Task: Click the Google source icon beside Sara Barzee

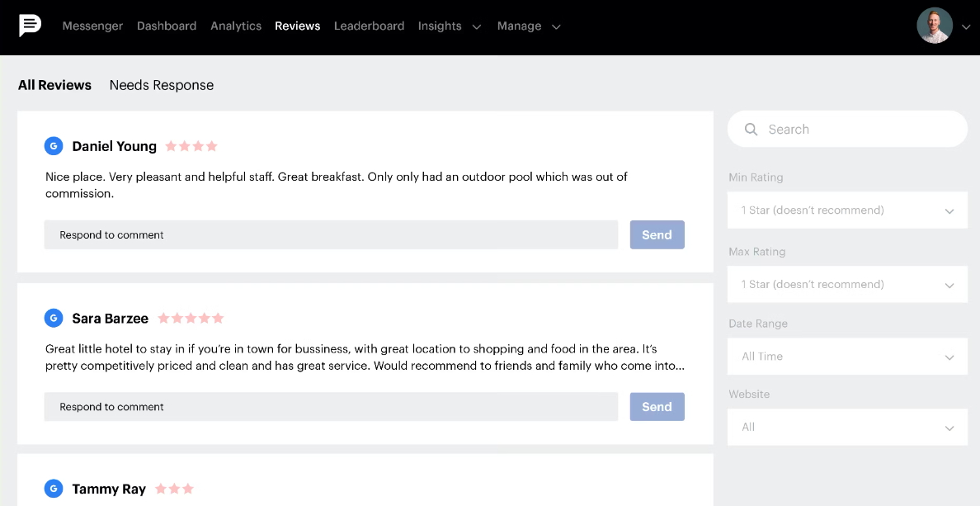Action: (x=54, y=318)
